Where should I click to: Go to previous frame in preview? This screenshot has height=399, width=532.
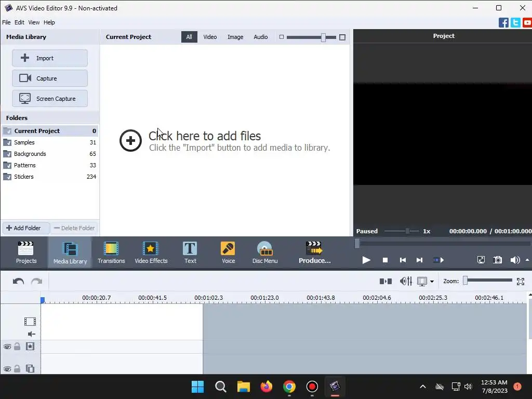click(x=403, y=260)
